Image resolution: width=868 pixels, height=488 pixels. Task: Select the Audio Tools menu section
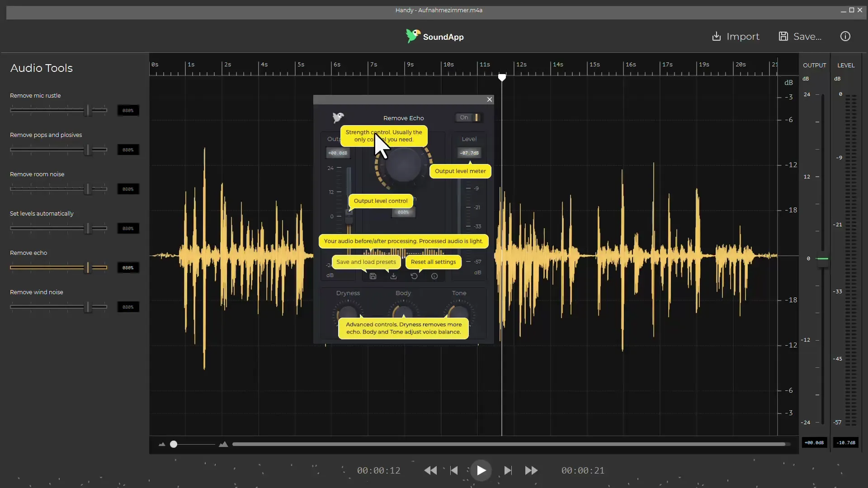(41, 67)
